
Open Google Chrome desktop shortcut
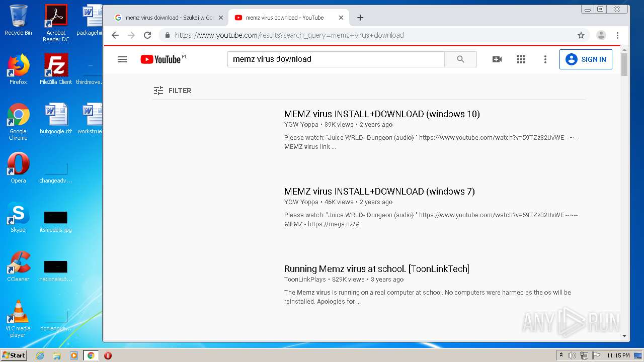(18, 122)
